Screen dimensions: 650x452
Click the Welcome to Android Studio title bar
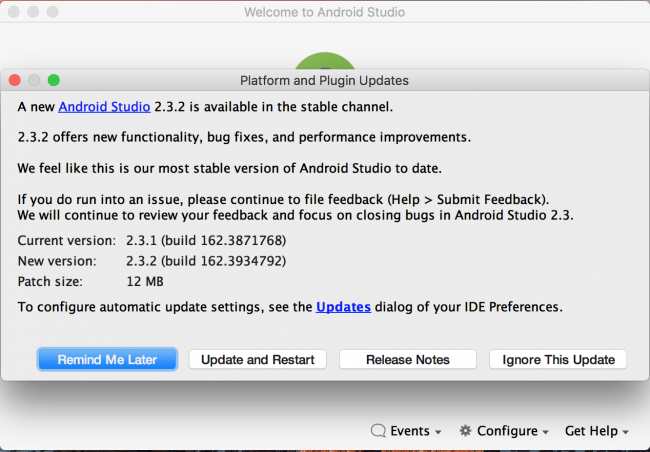[324, 12]
